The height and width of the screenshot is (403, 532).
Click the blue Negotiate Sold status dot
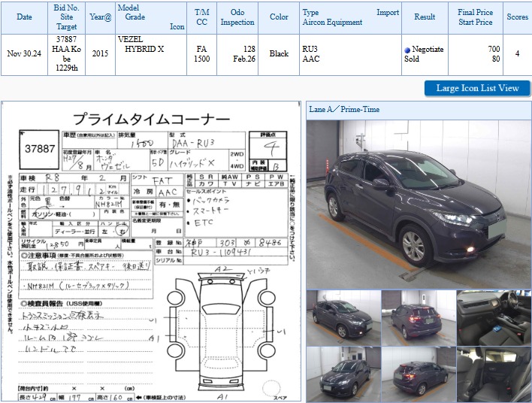[x=407, y=50]
